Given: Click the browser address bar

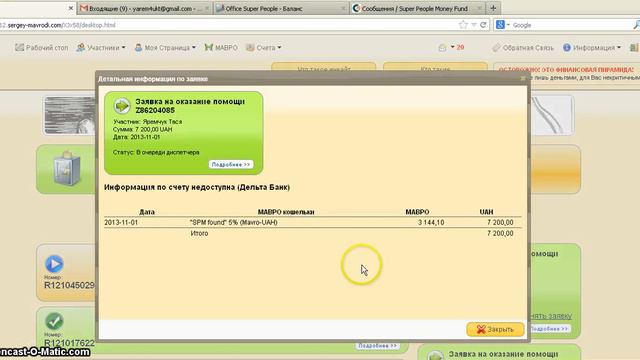Looking at the screenshot, I should coord(229,25).
